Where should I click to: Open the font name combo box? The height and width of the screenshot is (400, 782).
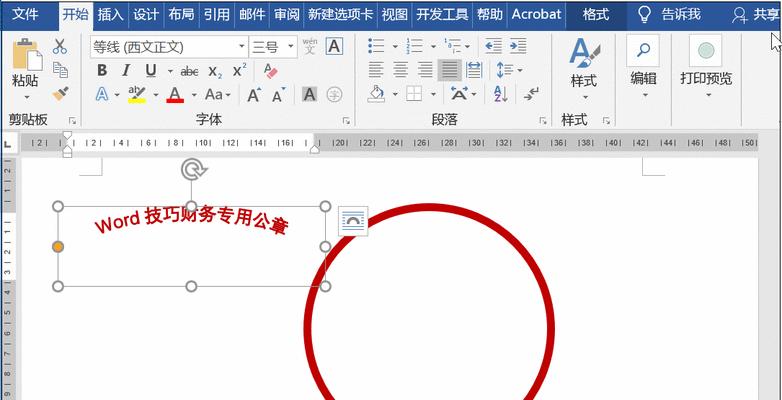[169, 47]
